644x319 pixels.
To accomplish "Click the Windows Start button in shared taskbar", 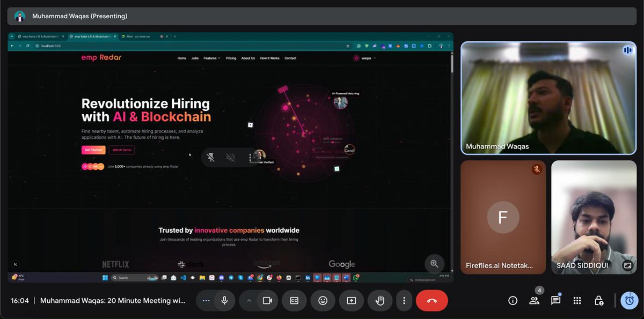I will (105, 278).
